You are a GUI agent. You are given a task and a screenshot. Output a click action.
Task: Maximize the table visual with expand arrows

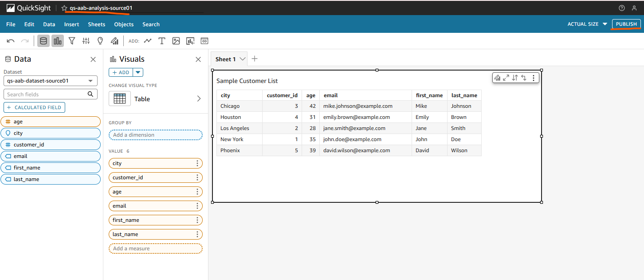coord(506,78)
